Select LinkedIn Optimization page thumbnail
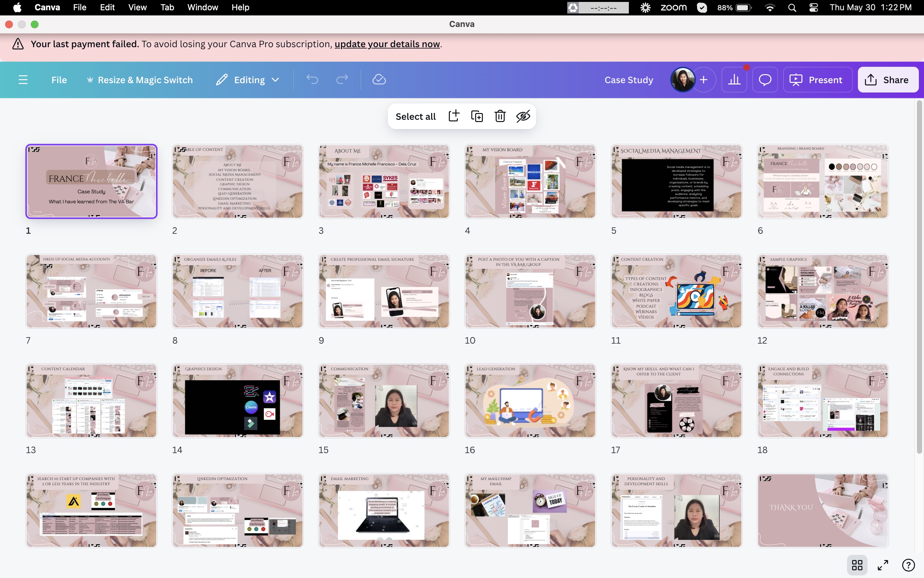Image resolution: width=924 pixels, height=578 pixels. (237, 510)
